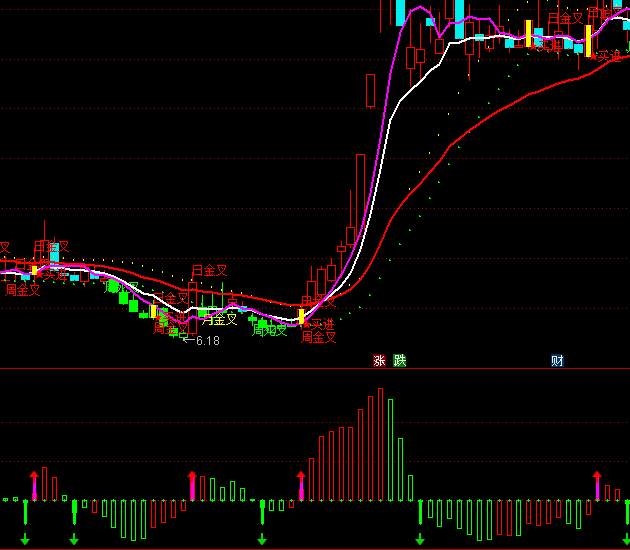
Task: Click the red 周金叉 label at far left
Action: point(22,290)
